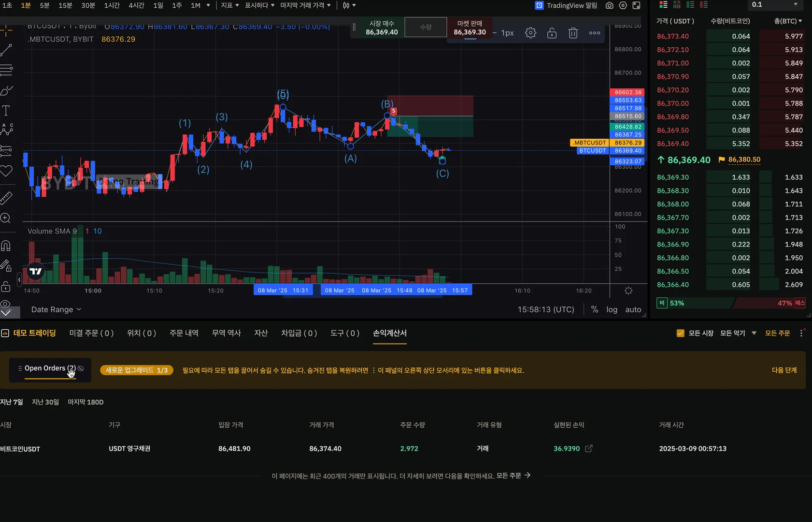Switch to the 미결 주문 (0) tab

[x=91, y=333]
